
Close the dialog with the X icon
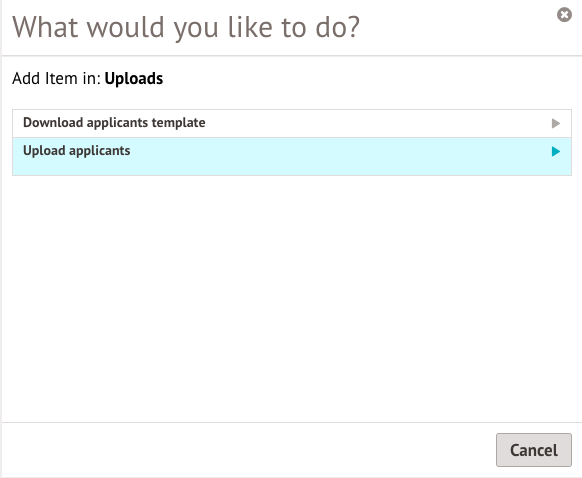coord(564,15)
